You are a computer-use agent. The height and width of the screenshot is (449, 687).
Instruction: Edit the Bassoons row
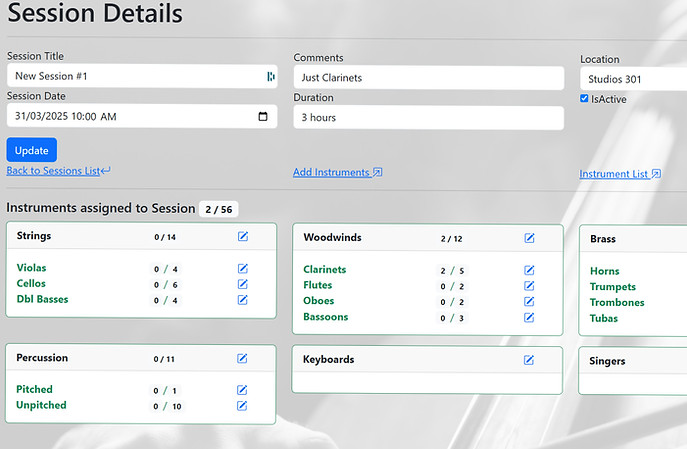529,318
